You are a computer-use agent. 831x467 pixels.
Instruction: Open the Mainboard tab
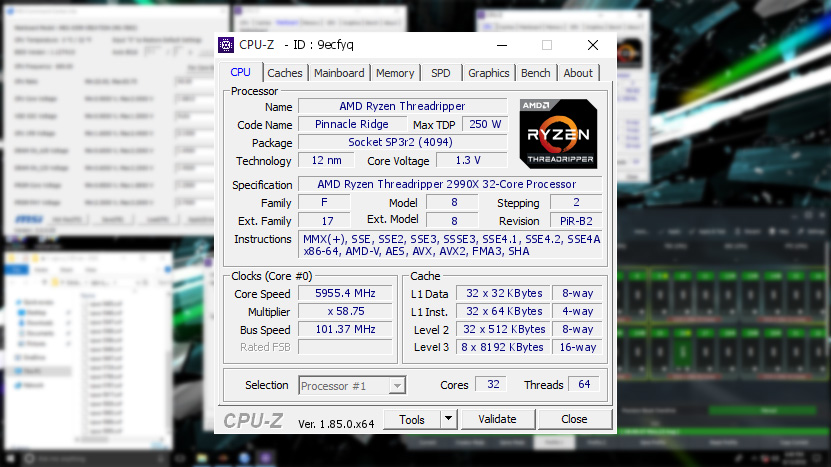[x=339, y=73]
